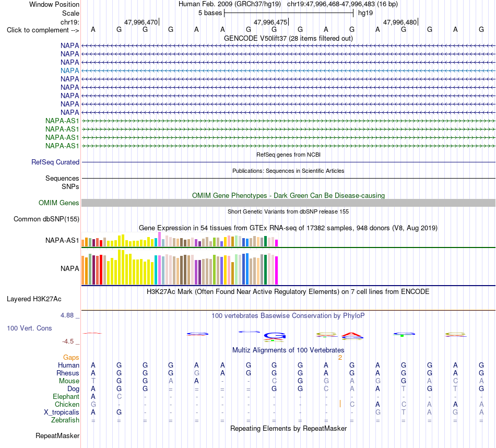Click the Sequences track label
The width and height of the screenshot is (496, 448).
tap(62, 178)
